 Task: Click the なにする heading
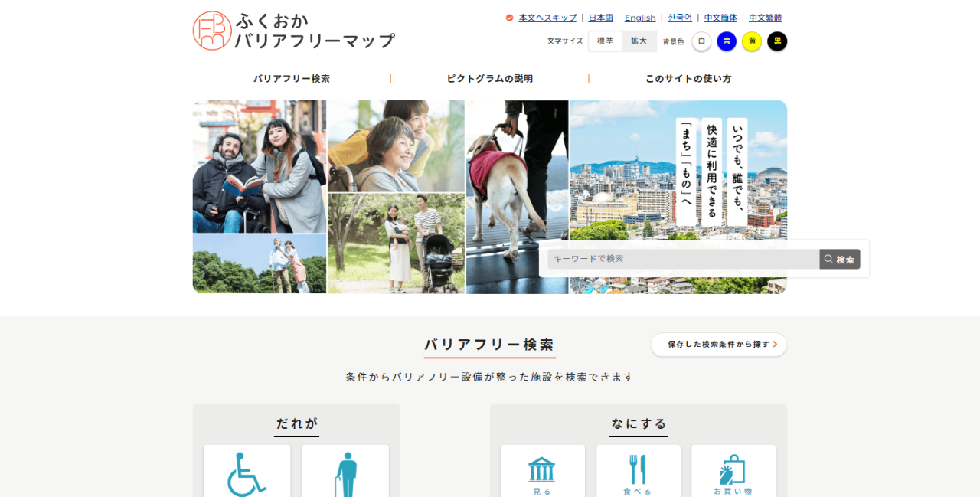tap(639, 423)
